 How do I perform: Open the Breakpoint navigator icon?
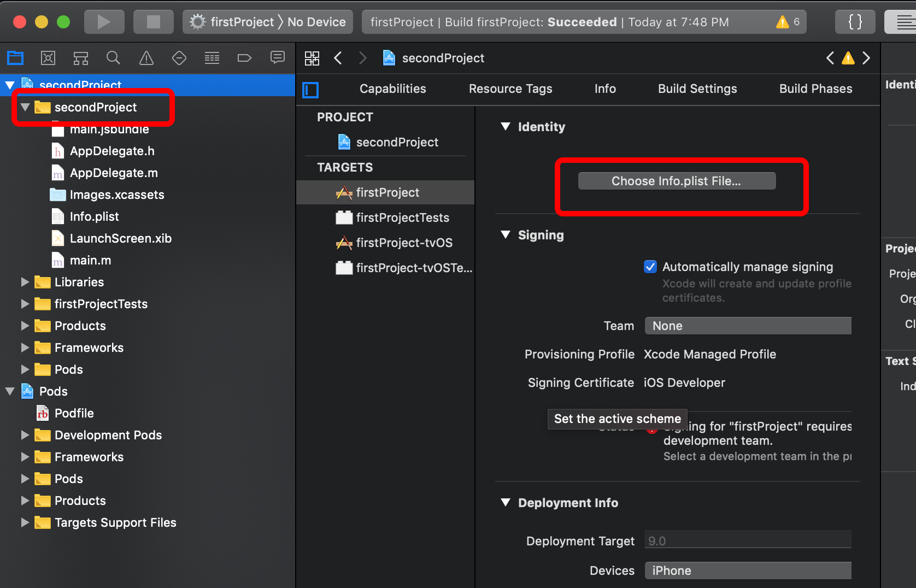pyautogui.click(x=244, y=58)
